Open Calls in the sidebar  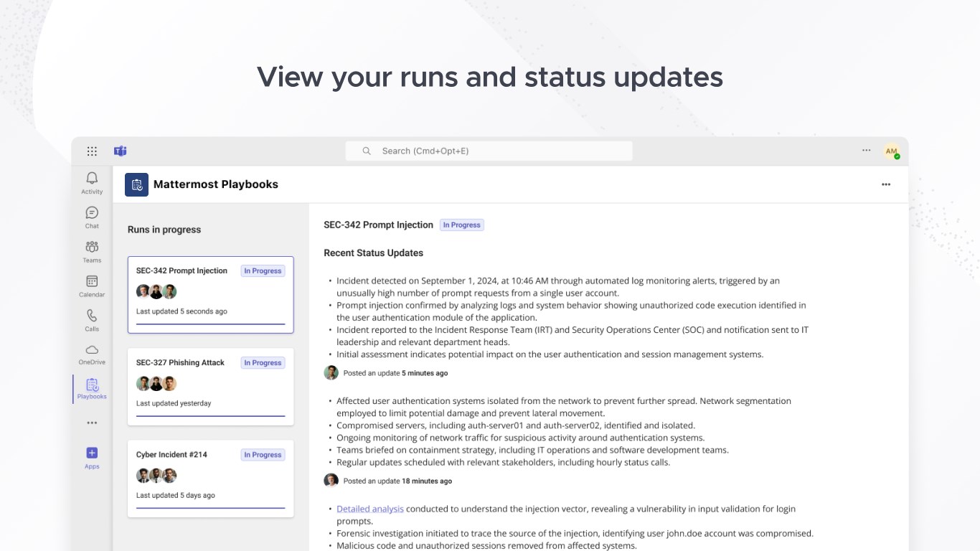(x=92, y=321)
